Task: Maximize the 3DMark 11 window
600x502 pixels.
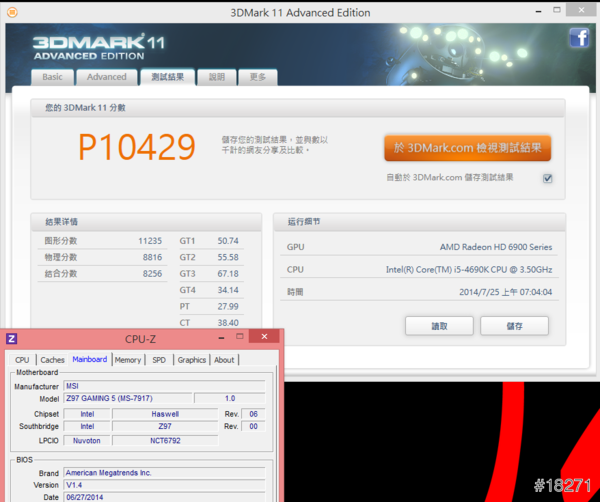Action: click(x=557, y=10)
